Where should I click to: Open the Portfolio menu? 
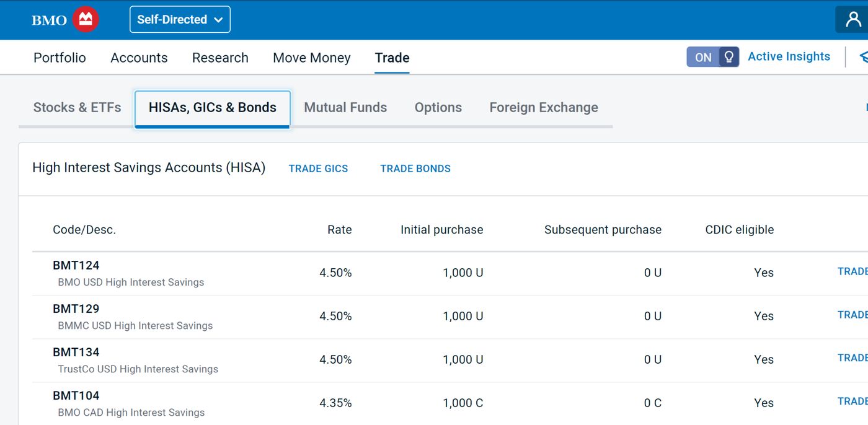point(60,58)
